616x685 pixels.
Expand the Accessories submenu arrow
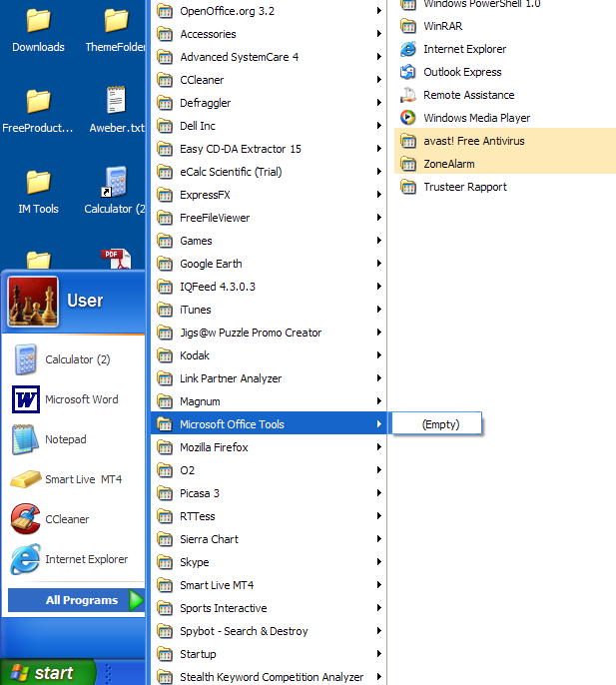(379, 34)
